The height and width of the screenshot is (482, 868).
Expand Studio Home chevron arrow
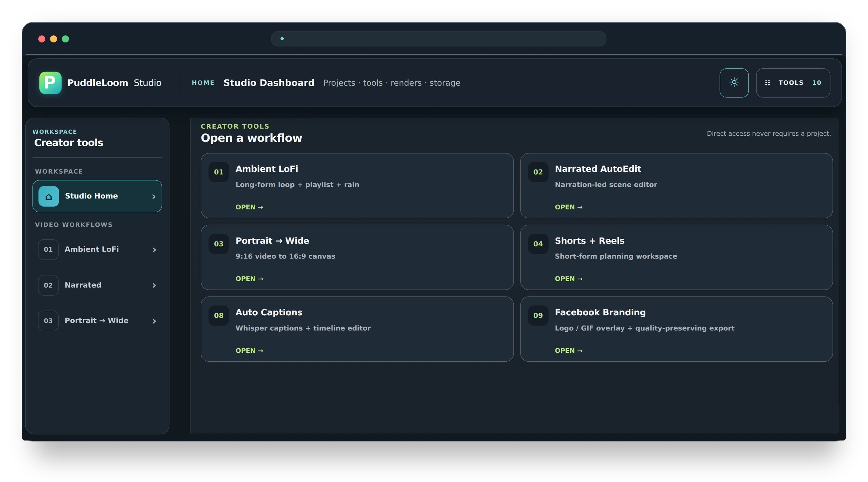[154, 197]
